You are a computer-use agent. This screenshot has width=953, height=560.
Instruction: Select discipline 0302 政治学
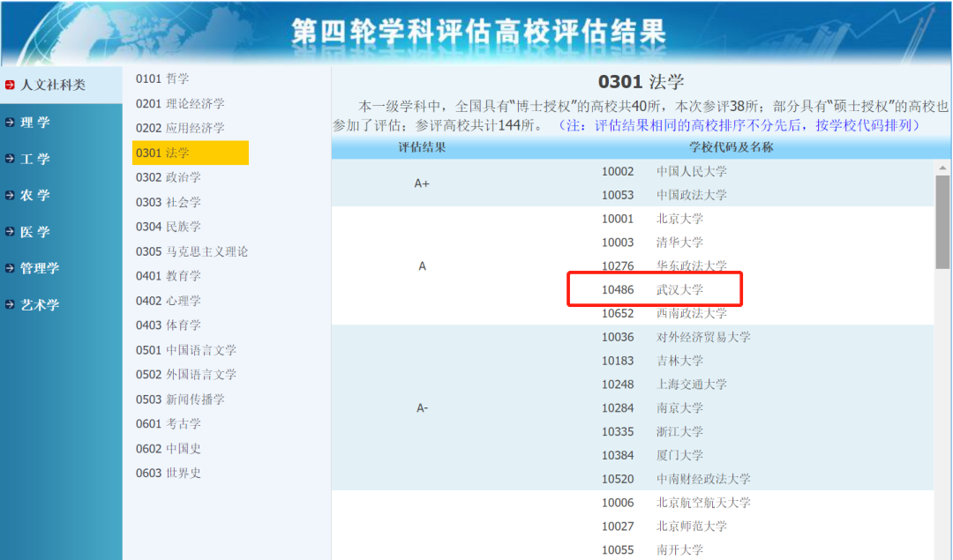coord(169,177)
